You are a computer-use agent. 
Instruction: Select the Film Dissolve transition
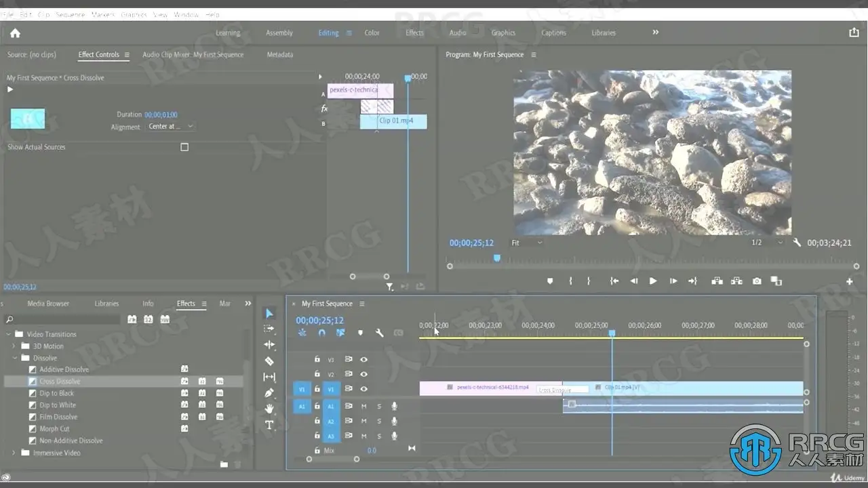click(x=58, y=417)
